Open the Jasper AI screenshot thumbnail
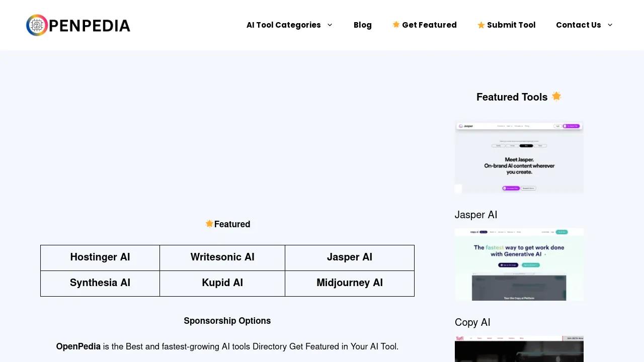 pos(519,157)
